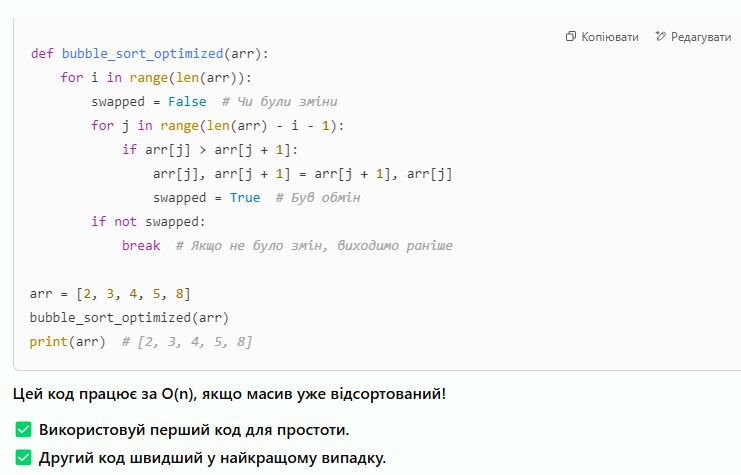Click the bubble_sort_optimized(arr) call line
Screen dimensions: 741x475
click(x=129, y=317)
